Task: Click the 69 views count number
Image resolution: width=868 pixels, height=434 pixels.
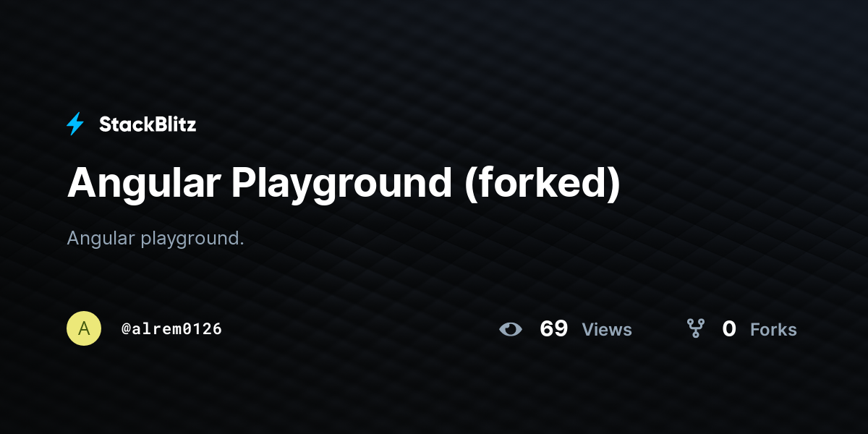Action: [554, 329]
